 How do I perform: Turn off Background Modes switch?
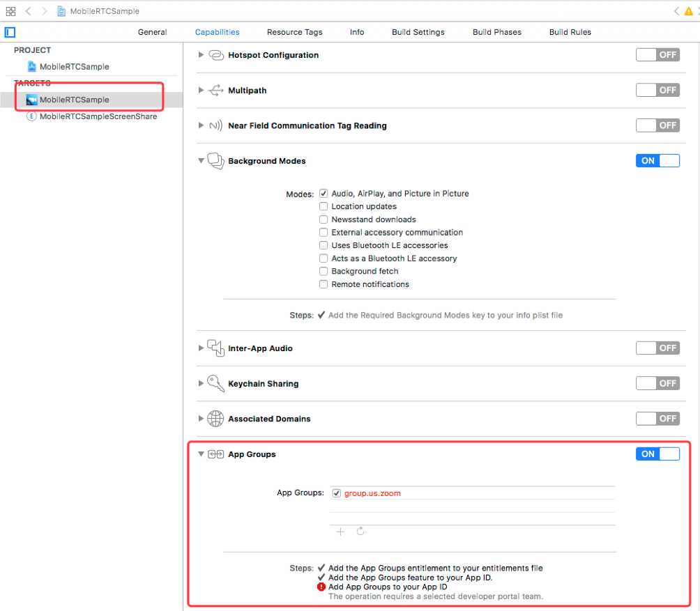tap(657, 160)
